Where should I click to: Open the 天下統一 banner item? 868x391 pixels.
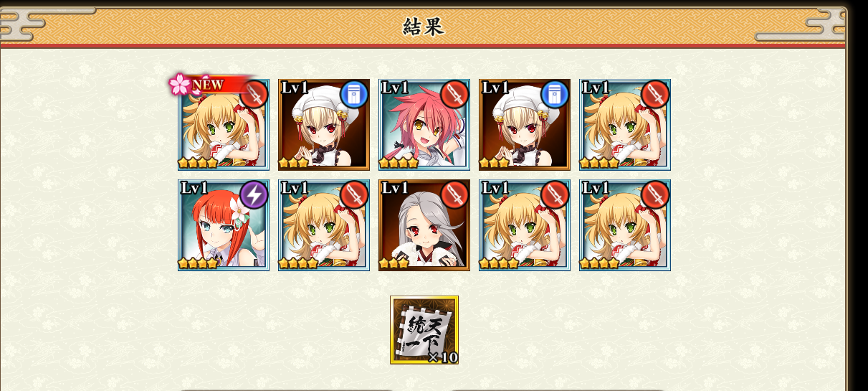pos(424,330)
